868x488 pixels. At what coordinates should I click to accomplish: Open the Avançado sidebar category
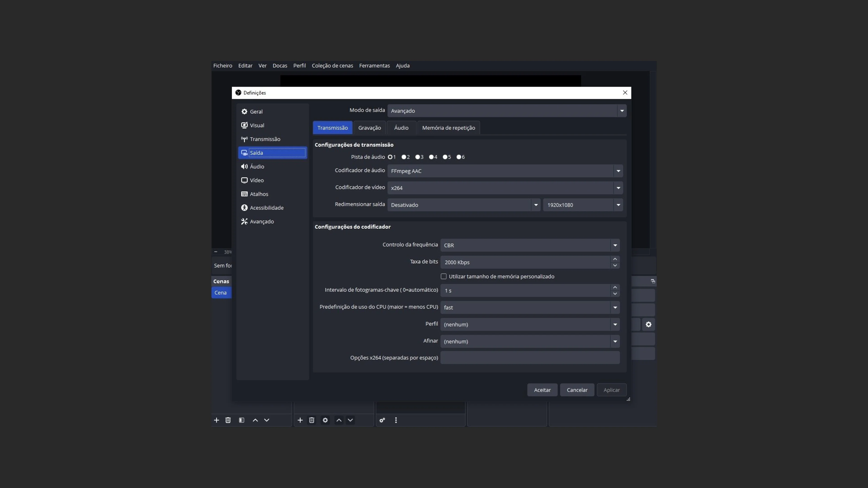tap(272, 222)
